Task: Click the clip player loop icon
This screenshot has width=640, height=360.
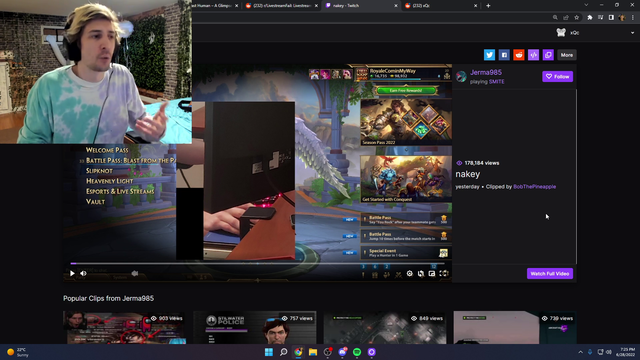Action: tap(421, 273)
